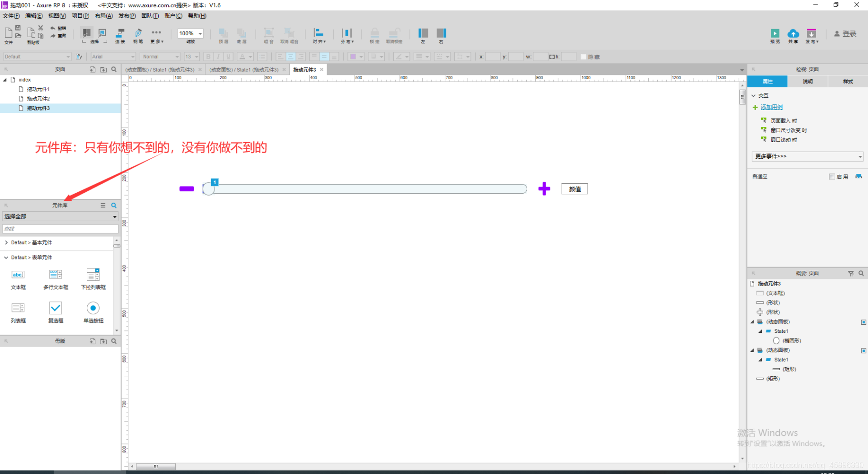Open the Default widget style dropdown
This screenshot has width=868, height=474.
tap(37, 57)
